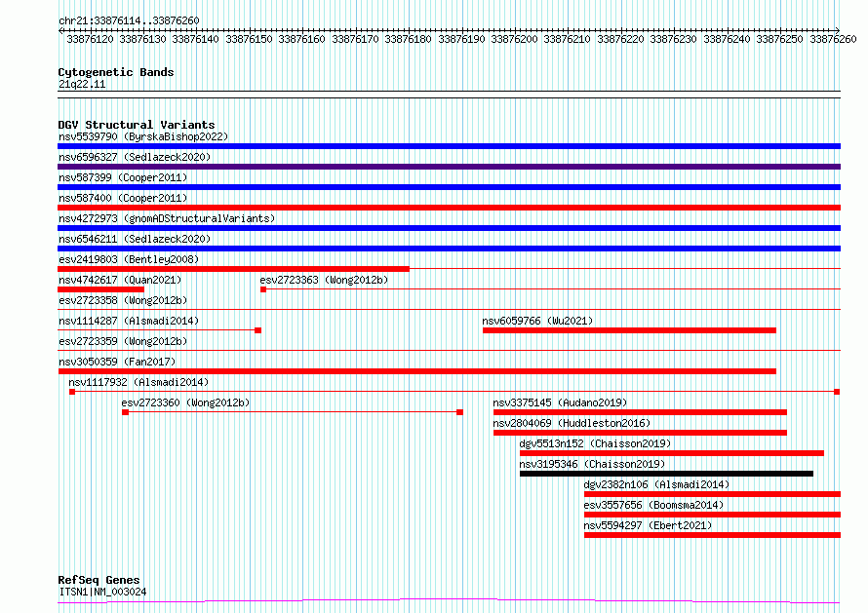Screen dimensions: 868x613
Task: Click ruler position 33876120
Action: pos(90,39)
